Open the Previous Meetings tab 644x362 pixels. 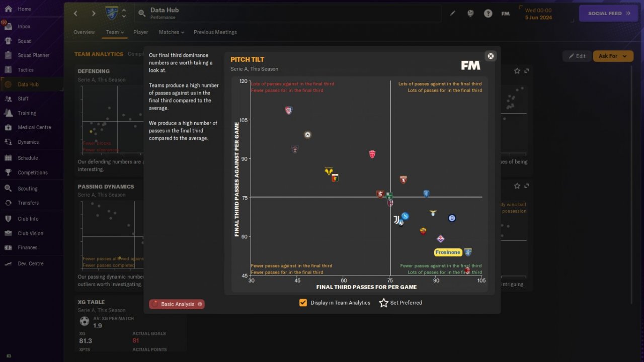pyautogui.click(x=215, y=32)
